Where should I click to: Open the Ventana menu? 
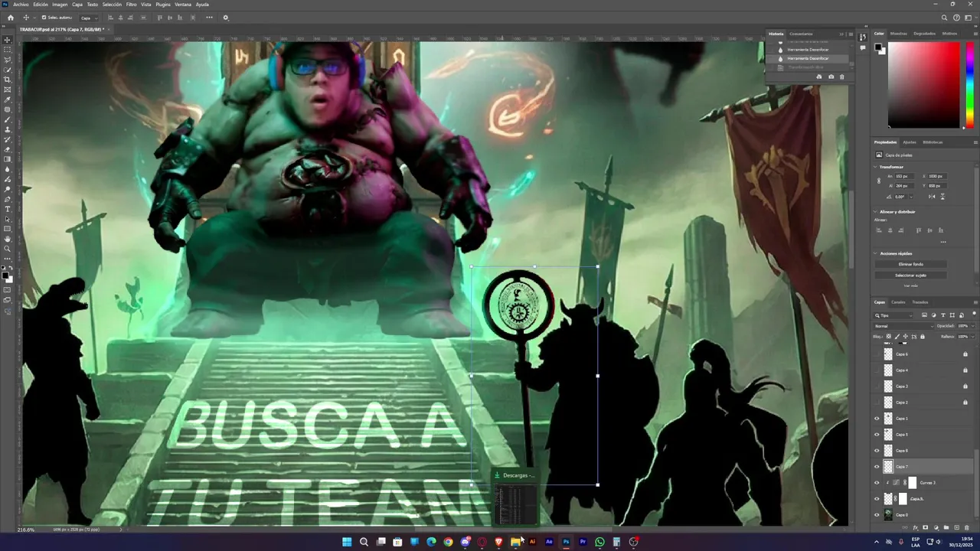pos(183,5)
